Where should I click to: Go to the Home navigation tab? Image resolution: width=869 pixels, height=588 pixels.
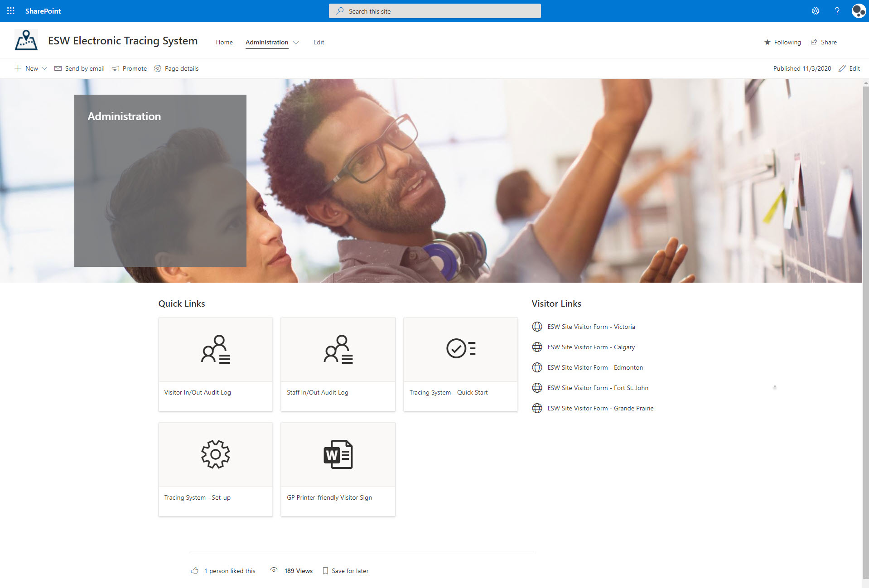pos(224,42)
